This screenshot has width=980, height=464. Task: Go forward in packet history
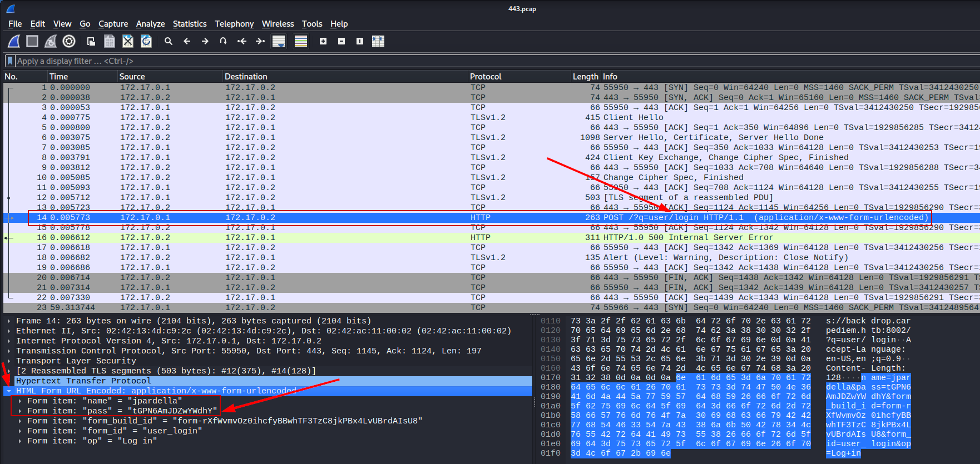pos(205,41)
